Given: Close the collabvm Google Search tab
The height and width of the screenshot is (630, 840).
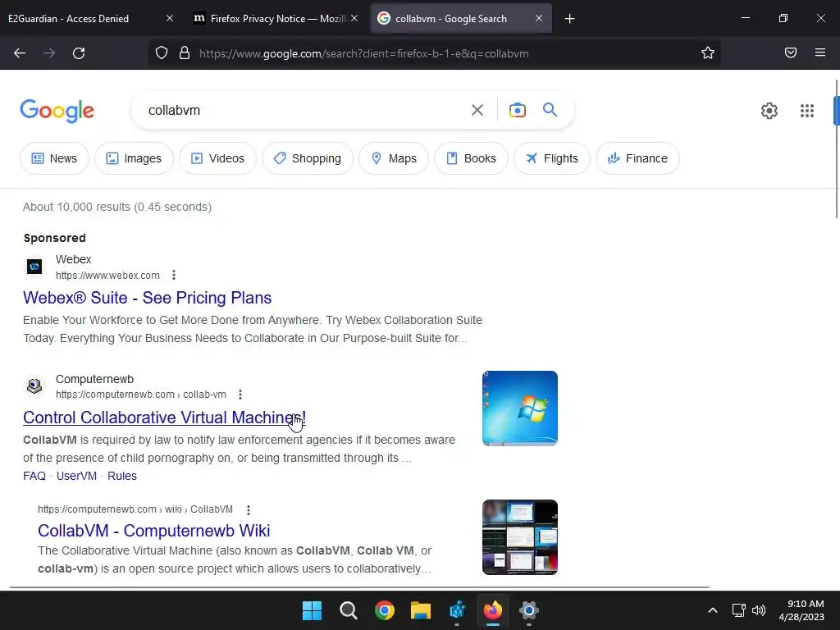Looking at the screenshot, I should point(539,18).
